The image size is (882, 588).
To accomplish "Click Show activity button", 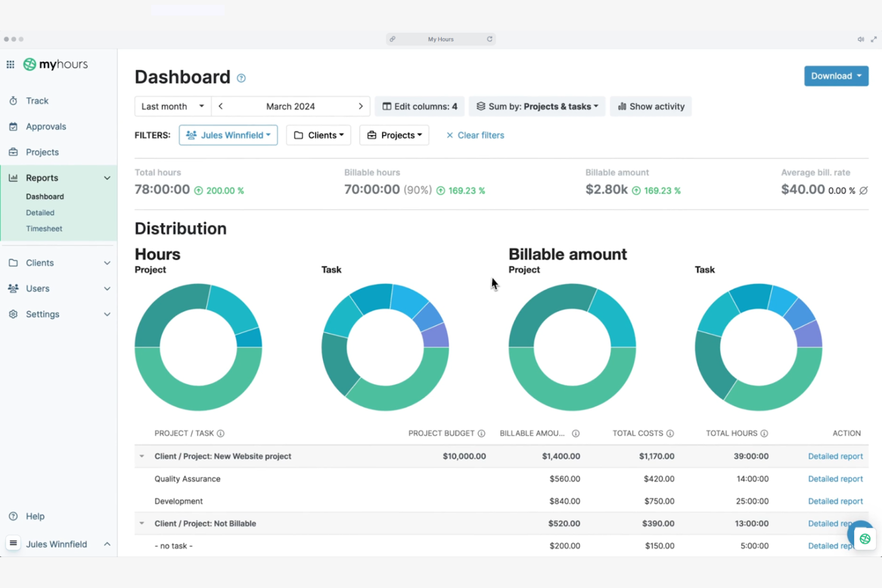I will point(651,106).
